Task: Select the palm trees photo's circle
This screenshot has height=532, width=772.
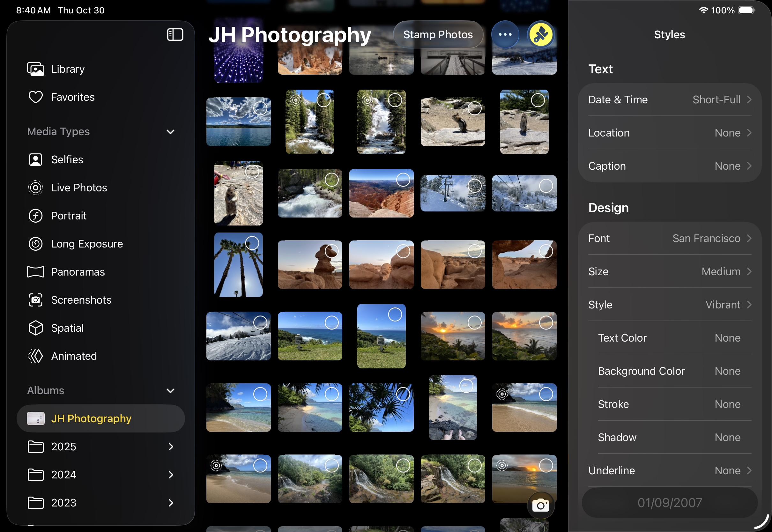Action: coord(252,243)
